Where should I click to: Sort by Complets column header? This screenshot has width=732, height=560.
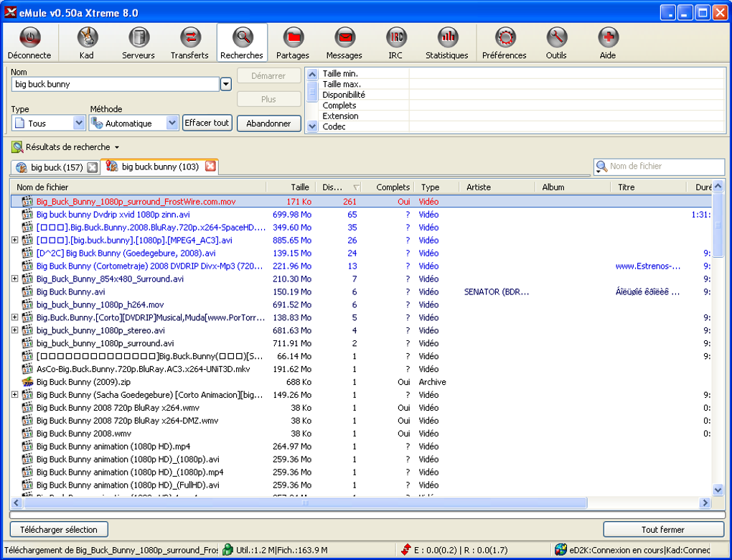[388, 187]
